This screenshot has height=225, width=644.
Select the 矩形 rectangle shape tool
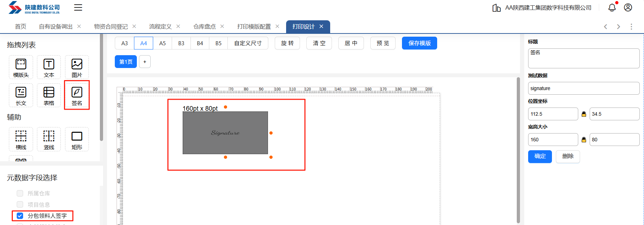click(77, 139)
